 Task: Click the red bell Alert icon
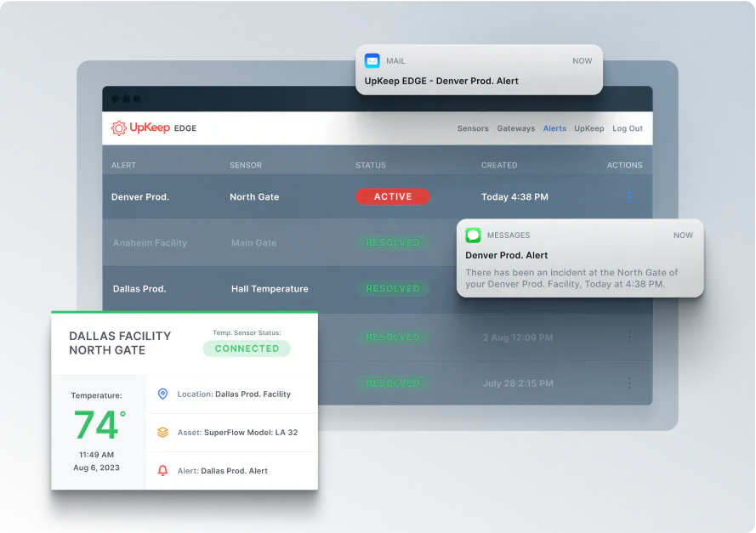point(163,470)
